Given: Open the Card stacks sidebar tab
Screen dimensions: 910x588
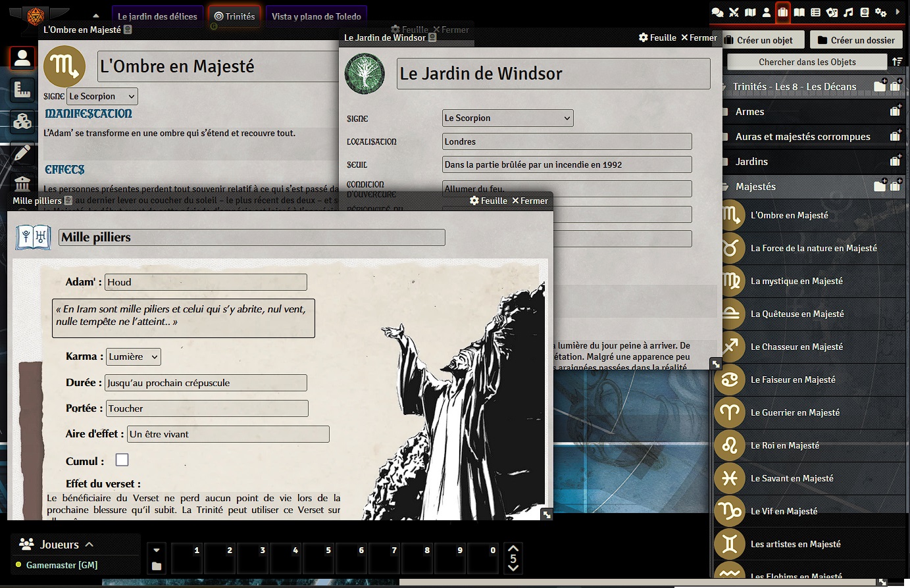Looking at the screenshot, I should (x=832, y=12).
